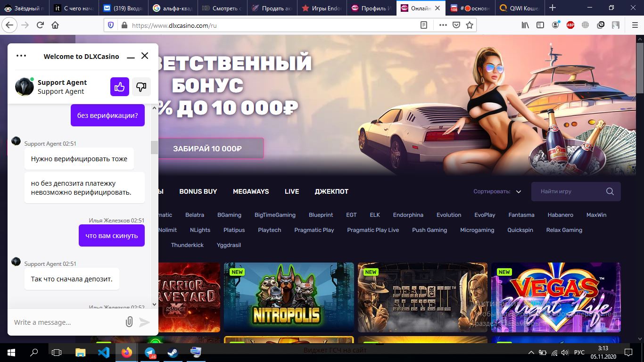Expand the Сортировать dropdown
The width and height of the screenshot is (644, 362).
pos(497,191)
